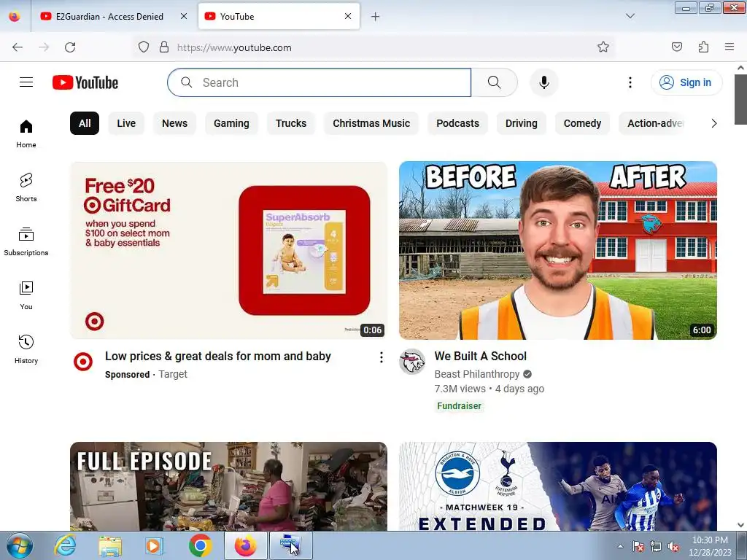Viewport: 747px width, 560px height.
Task: Select the Podcasts filter chip
Action: pyautogui.click(x=457, y=123)
